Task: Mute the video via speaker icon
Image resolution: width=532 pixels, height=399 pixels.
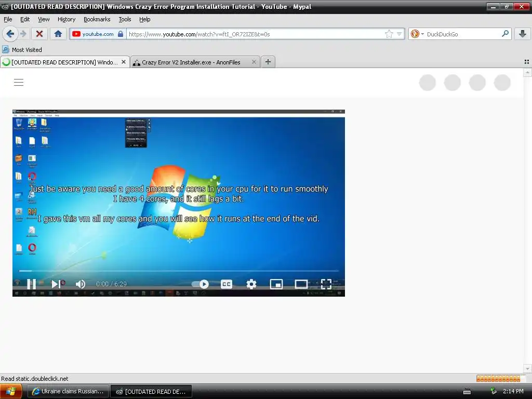Action: [x=81, y=284]
